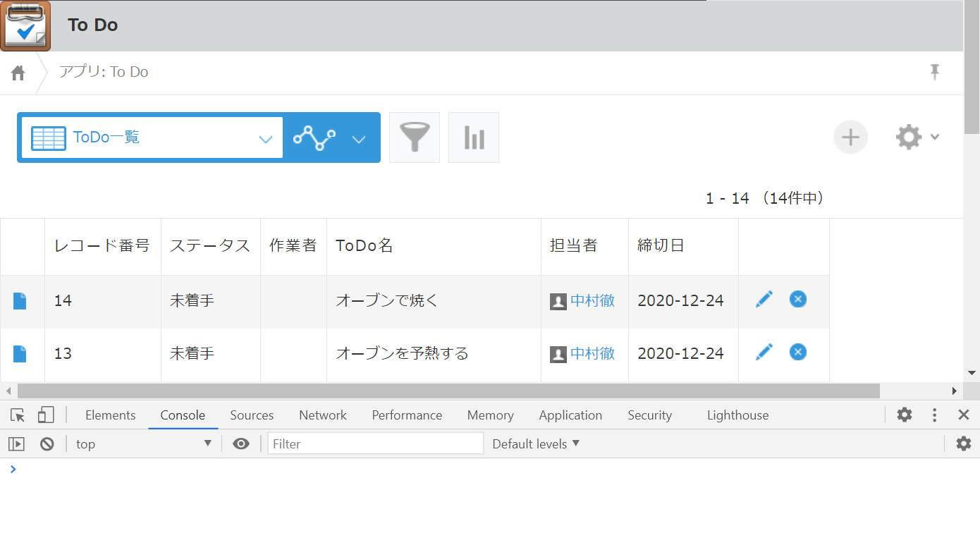The width and height of the screenshot is (980, 557).
Task: Toggle DevTools device toolbar icon
Action: coord(46,415)
